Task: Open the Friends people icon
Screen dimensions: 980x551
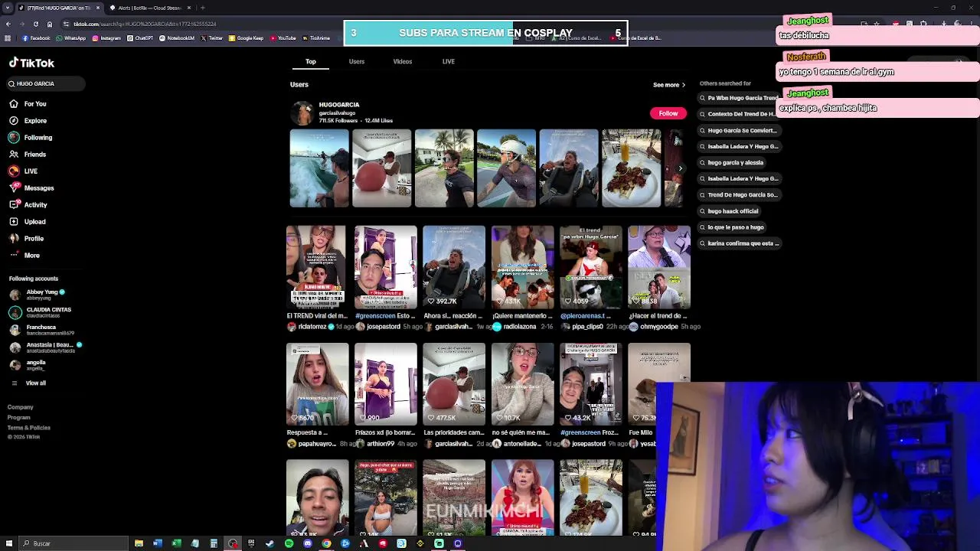Action: 14,155
